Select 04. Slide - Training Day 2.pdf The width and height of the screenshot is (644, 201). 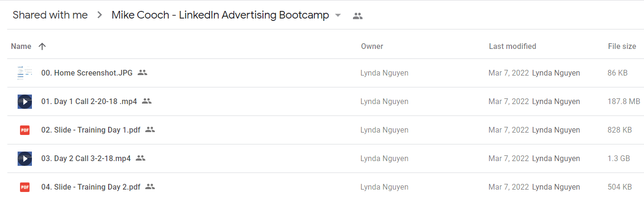91,187
